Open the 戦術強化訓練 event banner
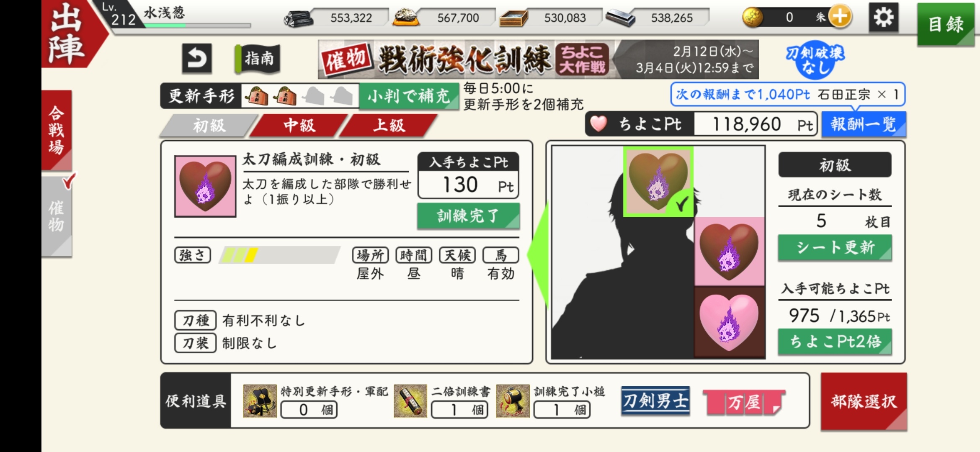 538,59
